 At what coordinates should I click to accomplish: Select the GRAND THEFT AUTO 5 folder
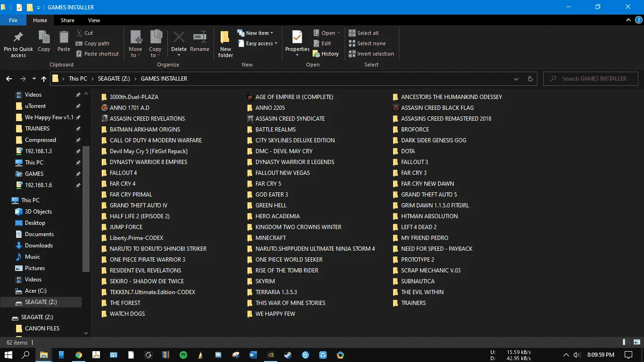429,195
